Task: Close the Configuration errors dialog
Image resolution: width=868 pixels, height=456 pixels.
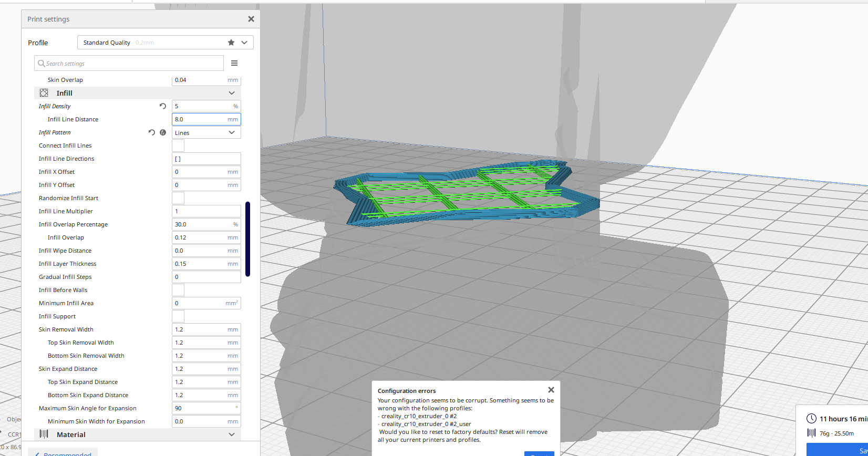Action: tap(551, 390)
